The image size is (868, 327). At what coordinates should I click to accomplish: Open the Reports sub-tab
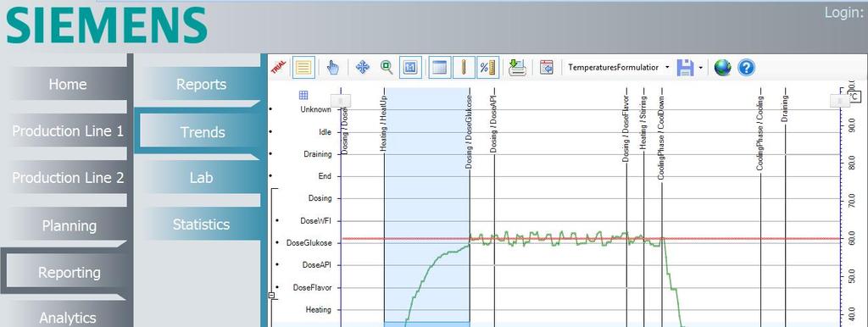pos(201,84)
